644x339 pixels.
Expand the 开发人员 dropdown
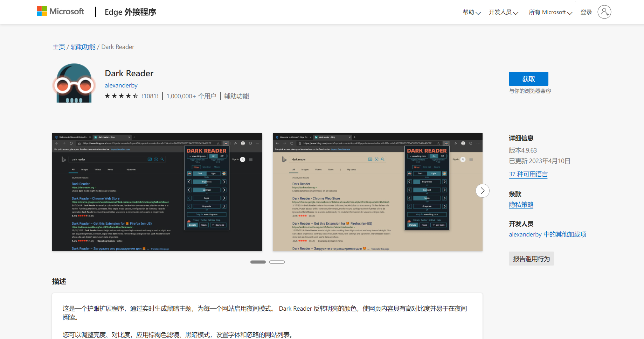click(503, 12)
